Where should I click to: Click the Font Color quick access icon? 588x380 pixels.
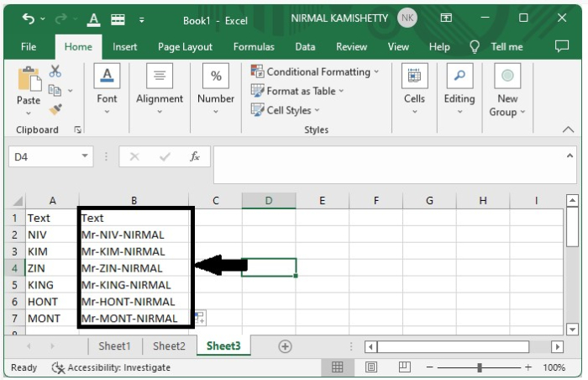pyautogui.click(x=93, y=19)
